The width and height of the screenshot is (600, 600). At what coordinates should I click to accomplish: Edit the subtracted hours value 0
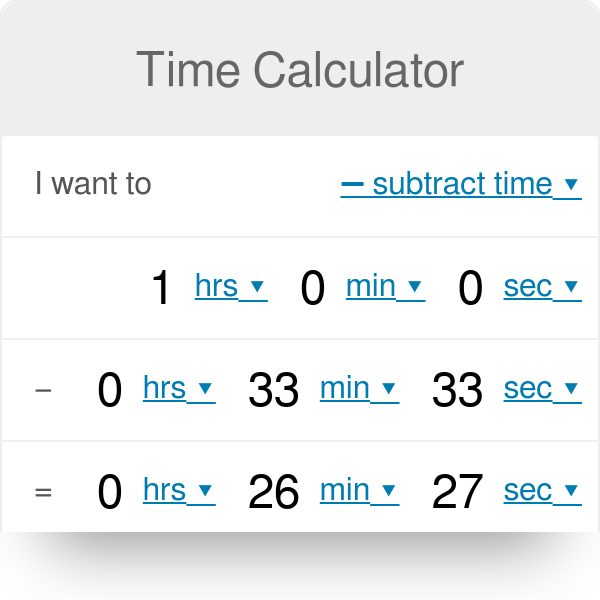[x=109, y=390]
